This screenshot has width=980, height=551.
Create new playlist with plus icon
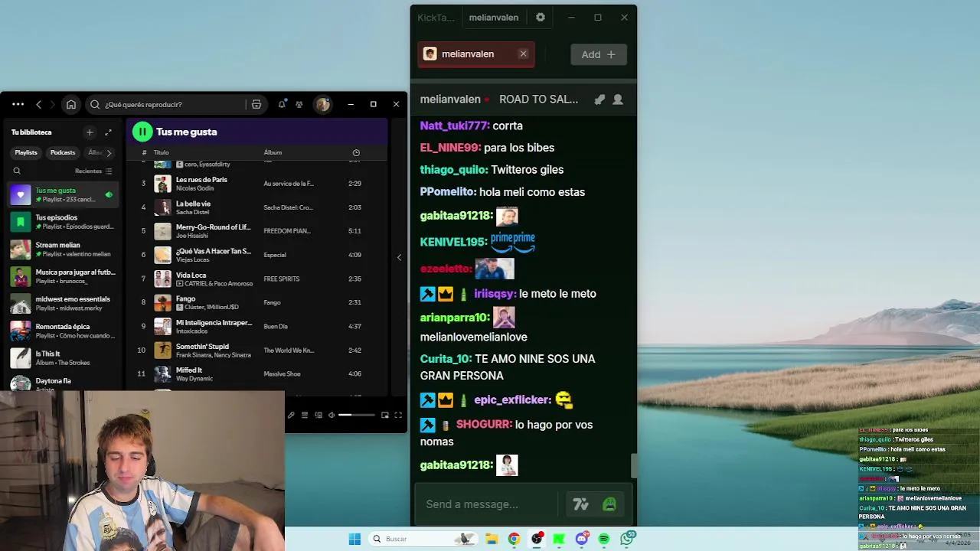click(x=90, y=132)
